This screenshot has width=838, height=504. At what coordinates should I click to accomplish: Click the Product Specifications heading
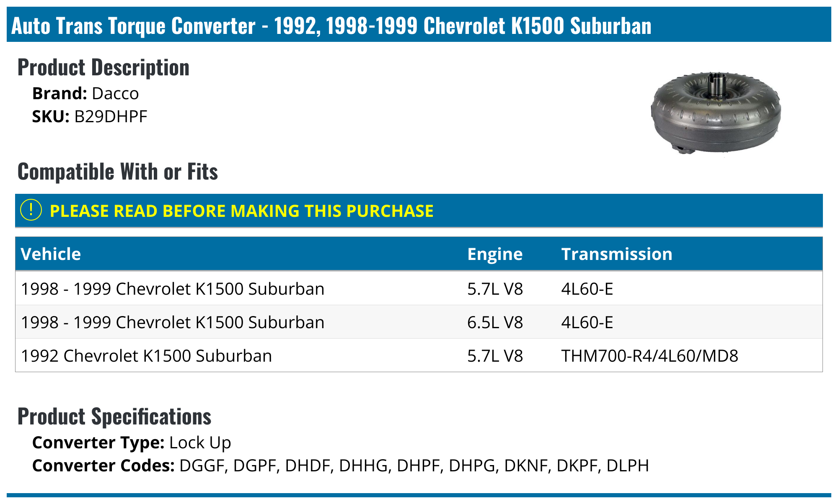point(114,417)
